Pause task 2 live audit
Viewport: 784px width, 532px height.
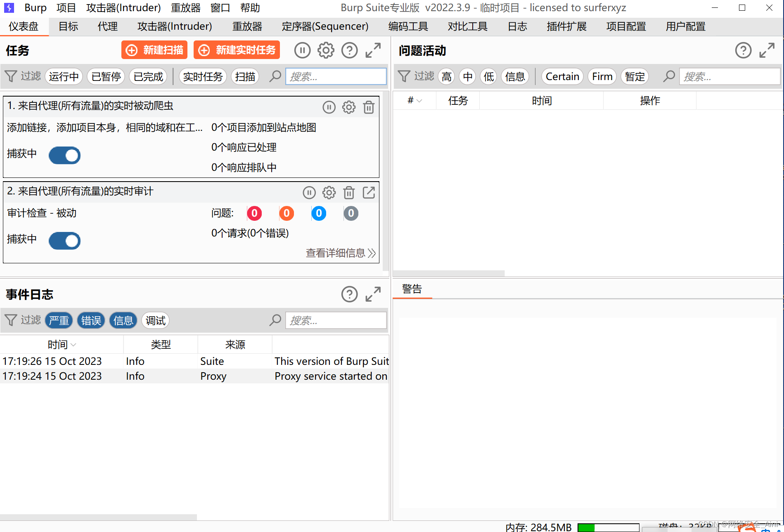[309, 193]
